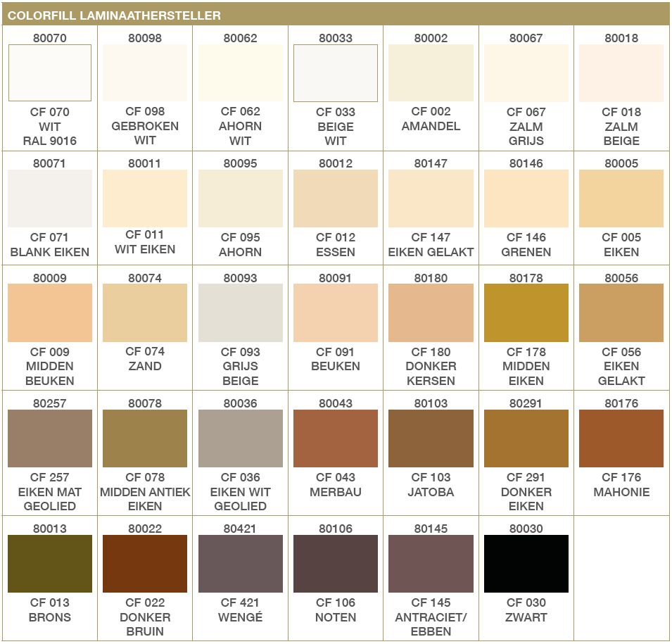
Task: Click article number 80145
Action: click(x=431, y=529)
